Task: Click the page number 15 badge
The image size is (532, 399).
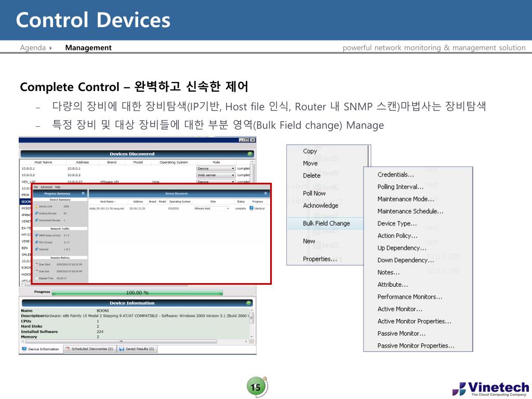Action: point(256,387)
